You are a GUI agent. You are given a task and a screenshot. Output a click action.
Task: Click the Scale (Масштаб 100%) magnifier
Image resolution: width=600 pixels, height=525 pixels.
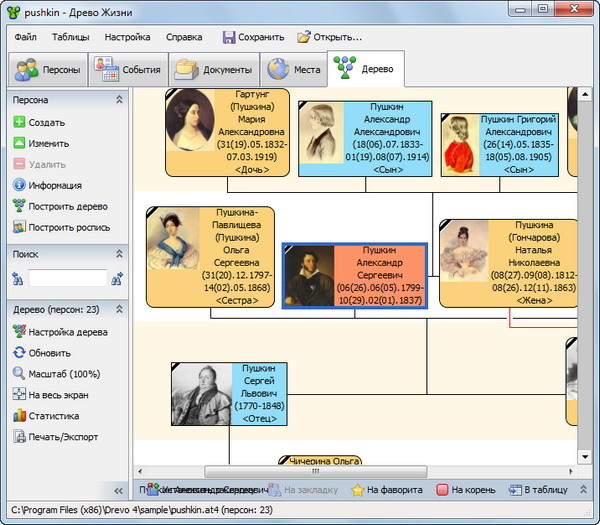tap(19, 373)
